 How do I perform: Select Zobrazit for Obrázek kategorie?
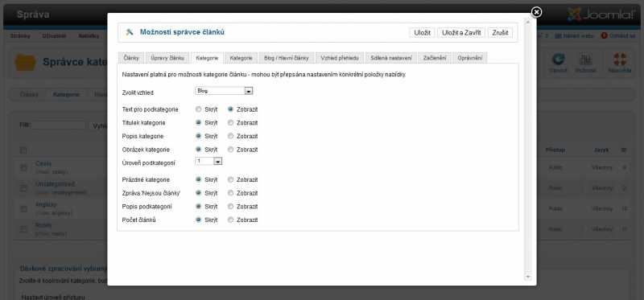[x=231, y=150]
